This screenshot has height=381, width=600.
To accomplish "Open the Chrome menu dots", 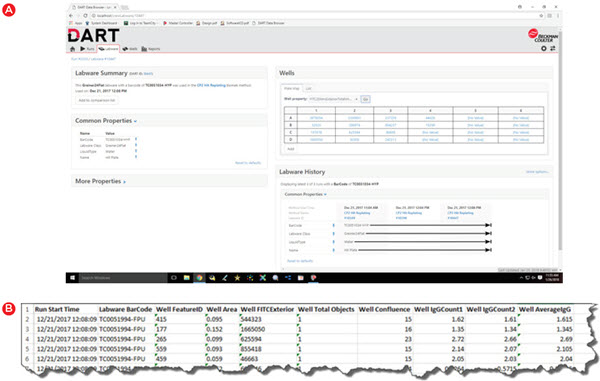I will [558, 16].
